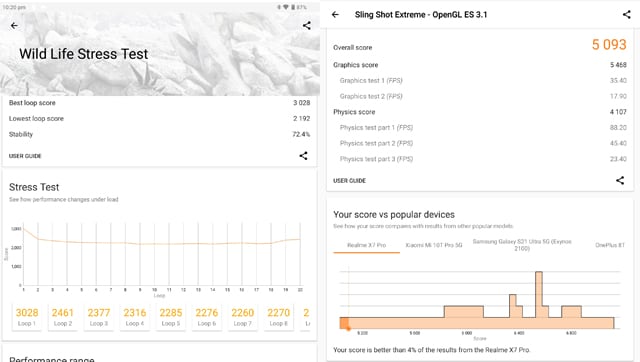Select the OnePlus 8T tab
Viewport: 640px width, 362px height.
610,245
